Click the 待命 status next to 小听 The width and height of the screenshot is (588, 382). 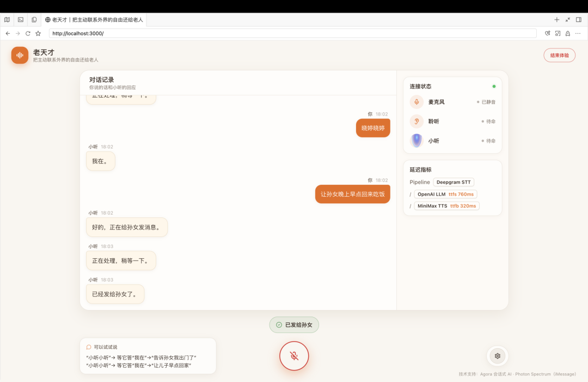491,141
